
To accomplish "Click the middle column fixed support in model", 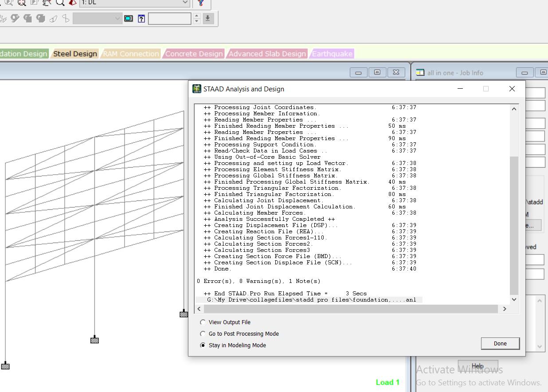I will point(94,340).
